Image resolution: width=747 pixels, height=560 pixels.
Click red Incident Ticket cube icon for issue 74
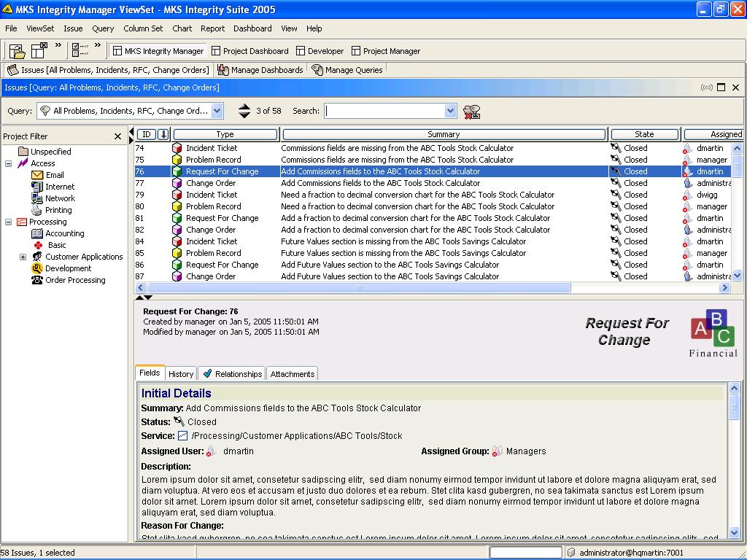pyautogui.click(x=177, y=148)
